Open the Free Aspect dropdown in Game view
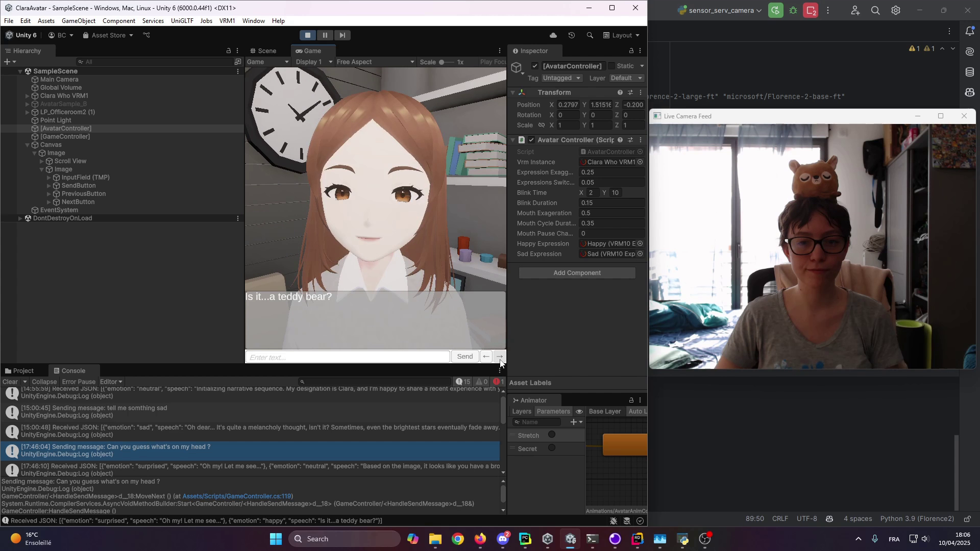The height and width of the screenshot is (551, 980). 375,62
